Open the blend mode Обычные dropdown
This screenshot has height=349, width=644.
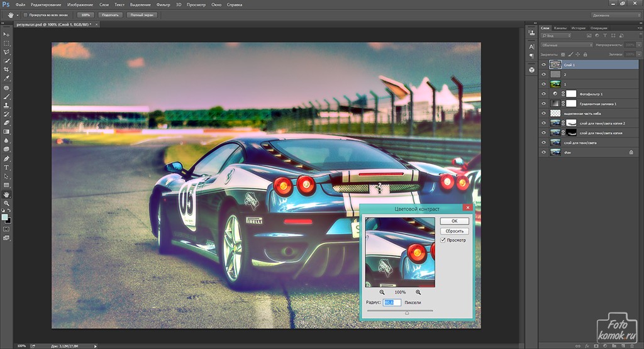click(x=567, y=45)
